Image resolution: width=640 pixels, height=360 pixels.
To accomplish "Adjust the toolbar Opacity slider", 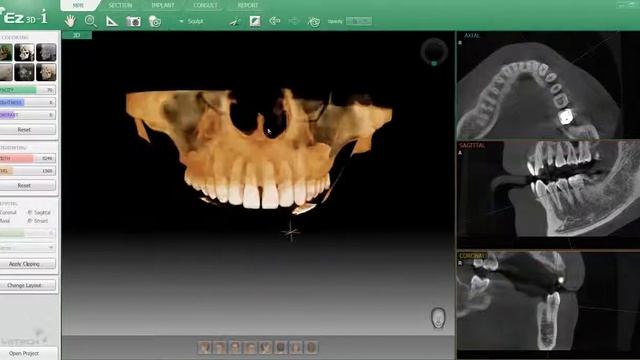I will (x=359, y=21).
